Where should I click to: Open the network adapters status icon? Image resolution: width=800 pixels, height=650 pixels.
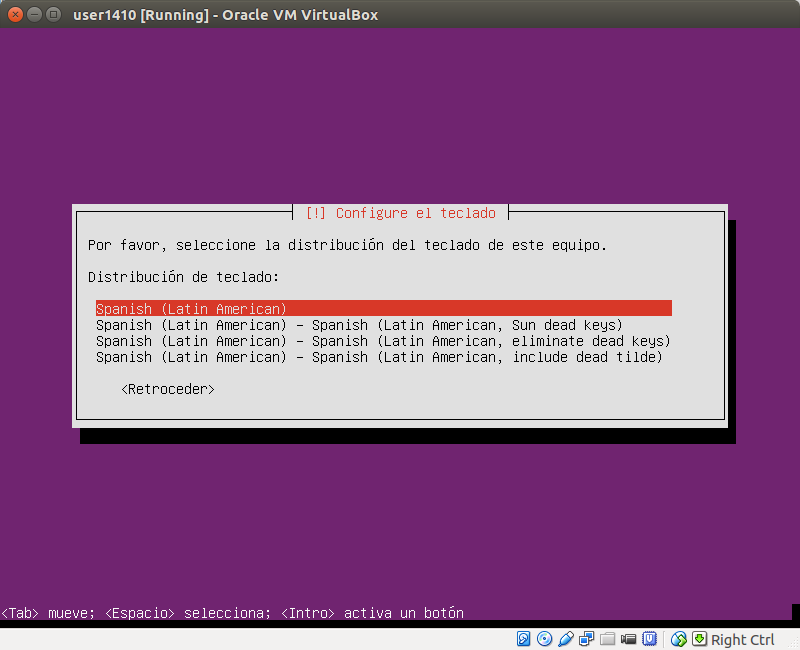pos(587,639)
